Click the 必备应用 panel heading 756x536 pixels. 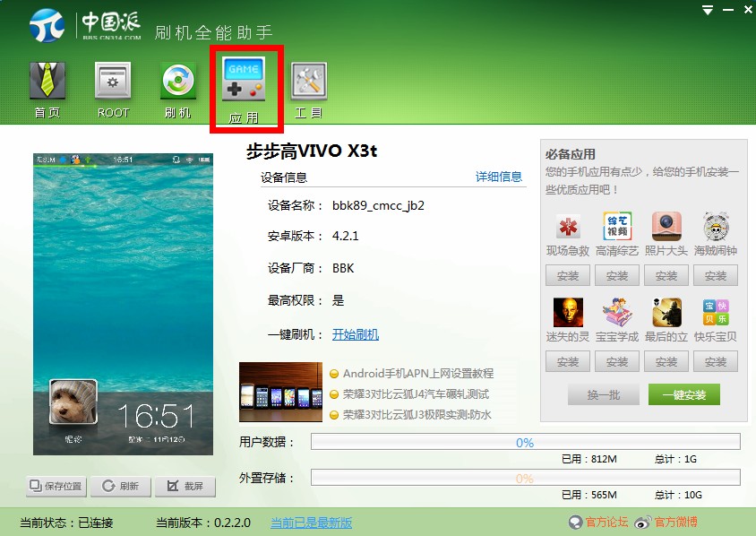[571, 154]
